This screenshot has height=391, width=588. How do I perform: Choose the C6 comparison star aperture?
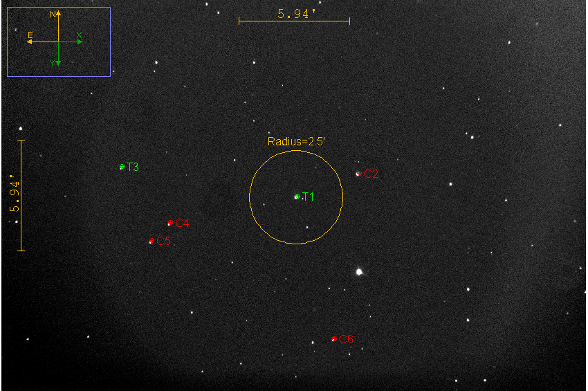click(334, 339)
